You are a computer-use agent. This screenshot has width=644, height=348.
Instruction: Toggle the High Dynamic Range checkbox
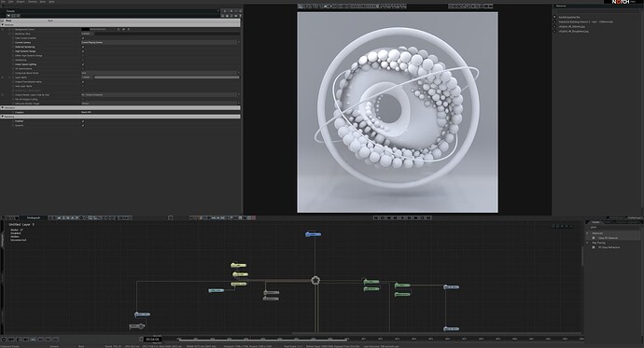click(83, 51)
